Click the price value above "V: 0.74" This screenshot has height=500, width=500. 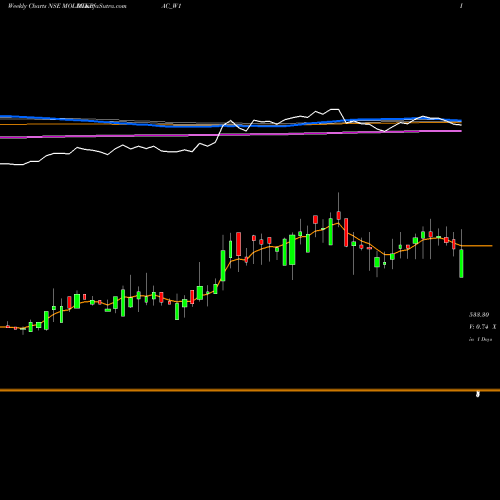click(x=479, y=314)
